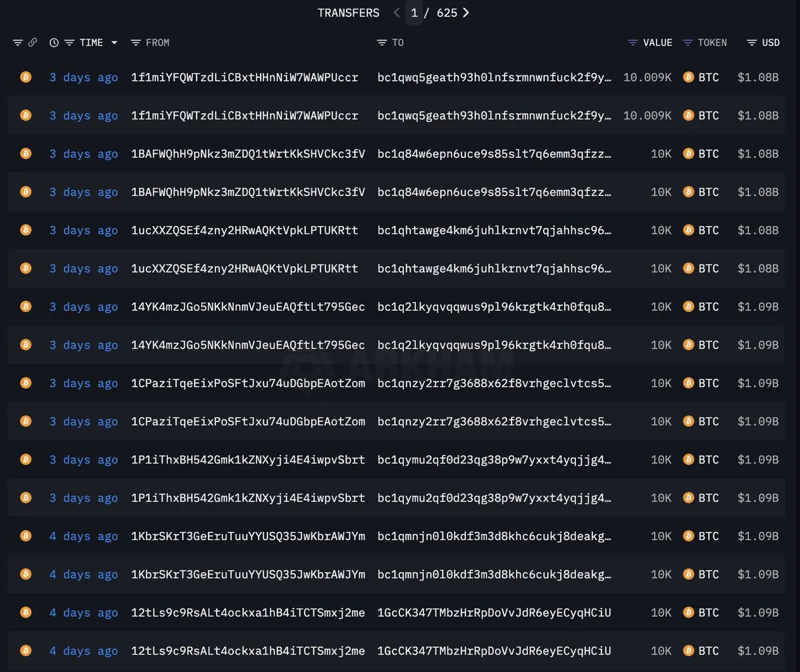This screenshot has width=800, height=672.
Task: Open sender address 1f1miYFQWTzdLiCBxtHHnNiW7WAWPUccr in upper row
Action: [x=245, y=77]
